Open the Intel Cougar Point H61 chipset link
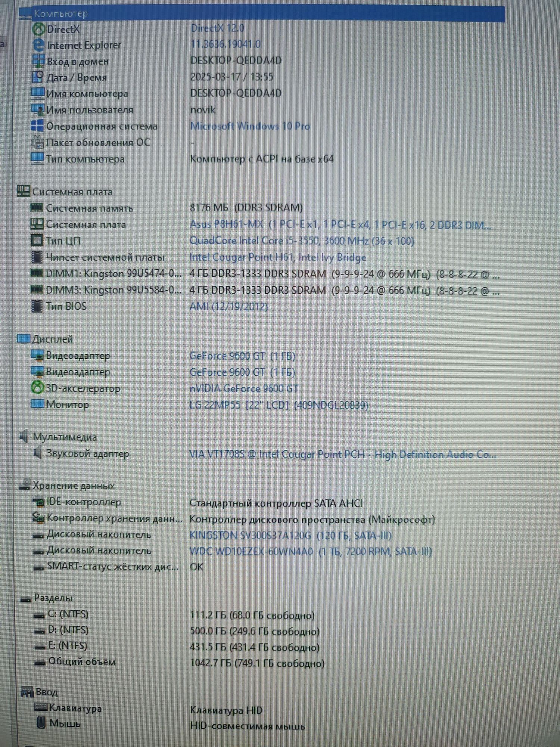 pyautogui.click(x=278, y=257)
